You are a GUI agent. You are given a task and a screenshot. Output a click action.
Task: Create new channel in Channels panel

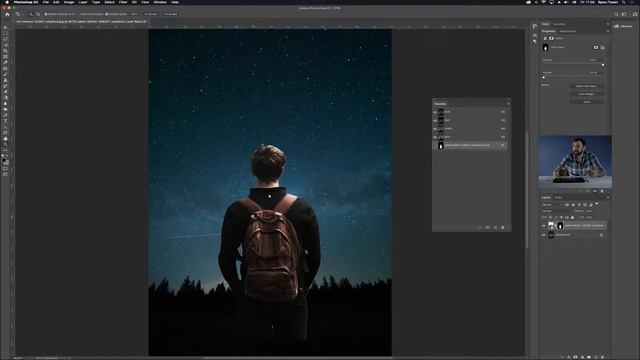click(x=496, y=227)
